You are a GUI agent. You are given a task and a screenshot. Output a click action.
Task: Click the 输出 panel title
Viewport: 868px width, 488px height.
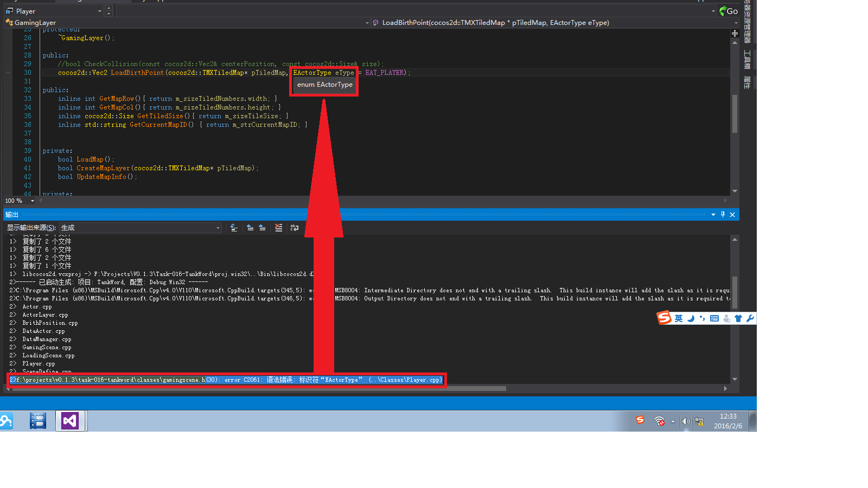[x=12, y=215]
